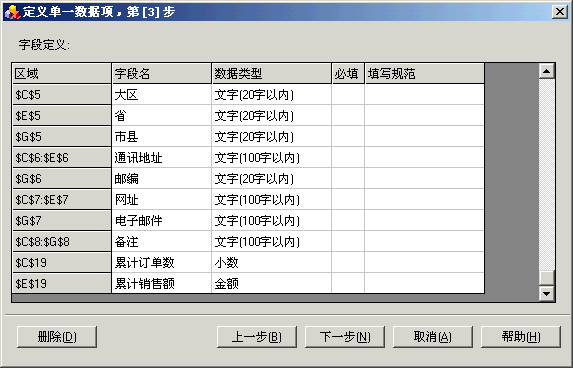Click the scrollbar down arrow
This screenshot has width=573, height=368.
547,293
